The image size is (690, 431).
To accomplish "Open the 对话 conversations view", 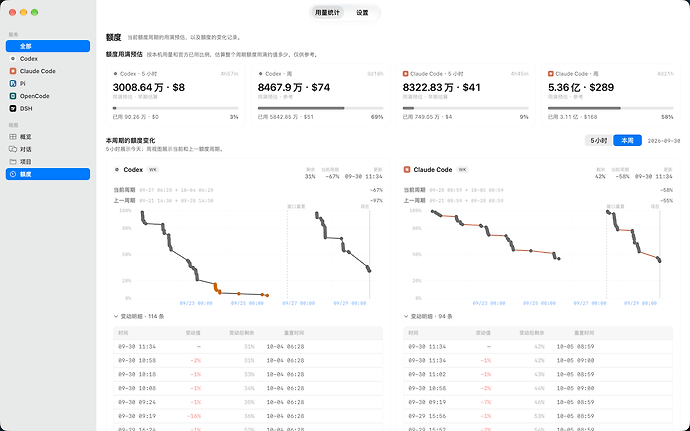I will tap(48, 149).
